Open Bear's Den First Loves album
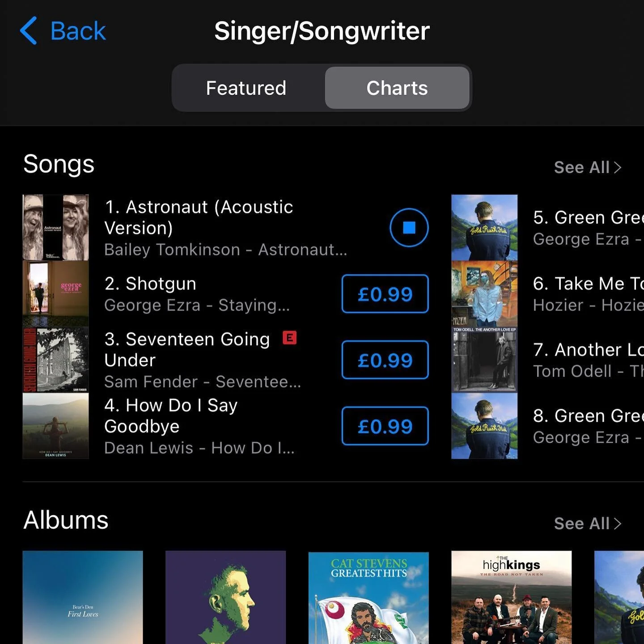644x644 pixels. tap(83, 597)
